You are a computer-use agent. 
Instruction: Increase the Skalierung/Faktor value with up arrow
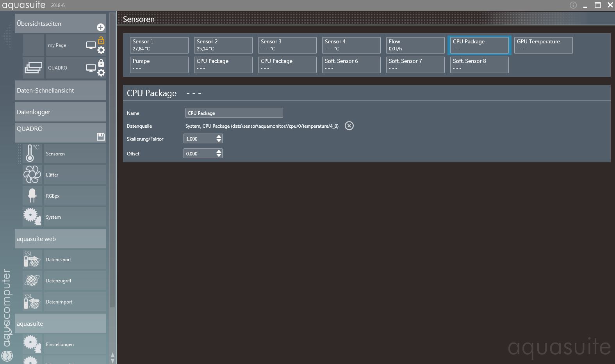(x=219, y=136)
